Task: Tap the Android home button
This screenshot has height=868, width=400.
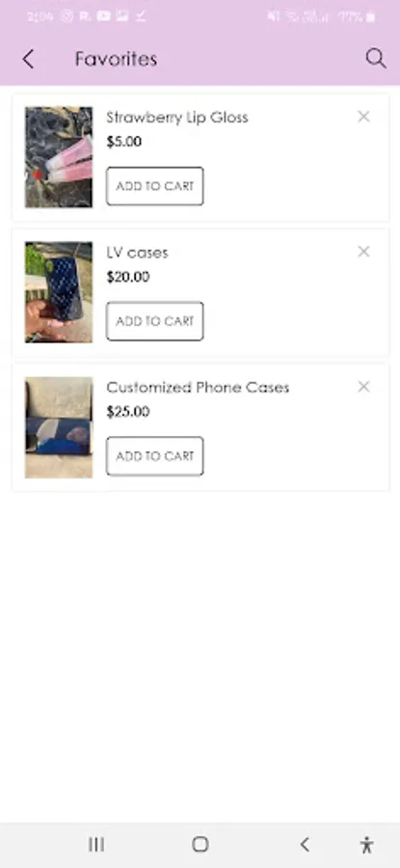Action: pos(200,844)
